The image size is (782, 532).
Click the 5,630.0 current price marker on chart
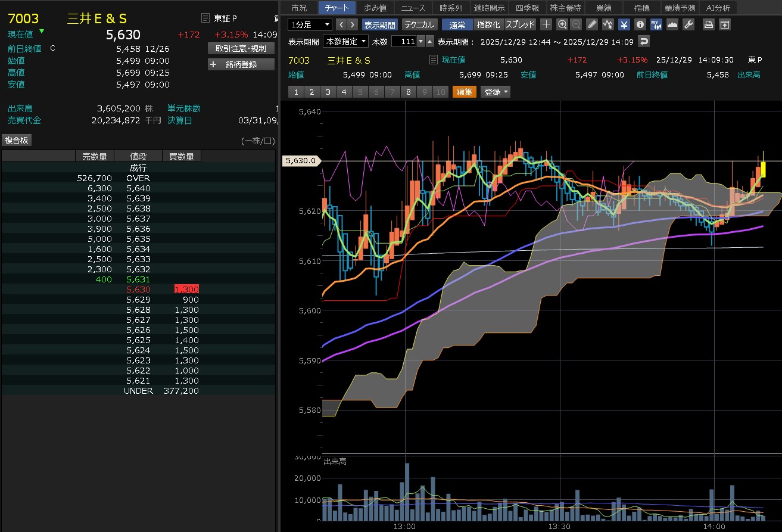301,161
